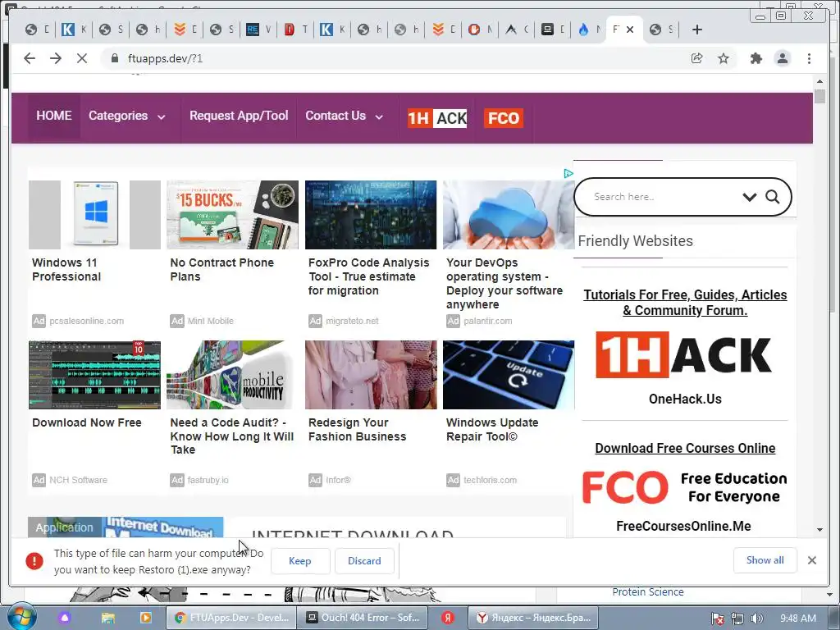Viewport: 840px width, 630px height.
Task: Close the active FTUApps tab
Action: [630, 30]
